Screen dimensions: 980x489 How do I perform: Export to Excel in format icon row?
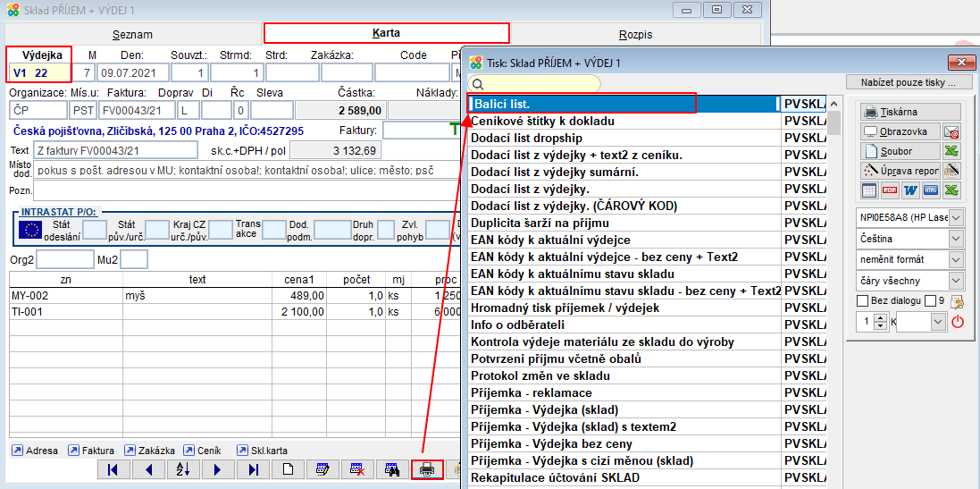point(951,190)
